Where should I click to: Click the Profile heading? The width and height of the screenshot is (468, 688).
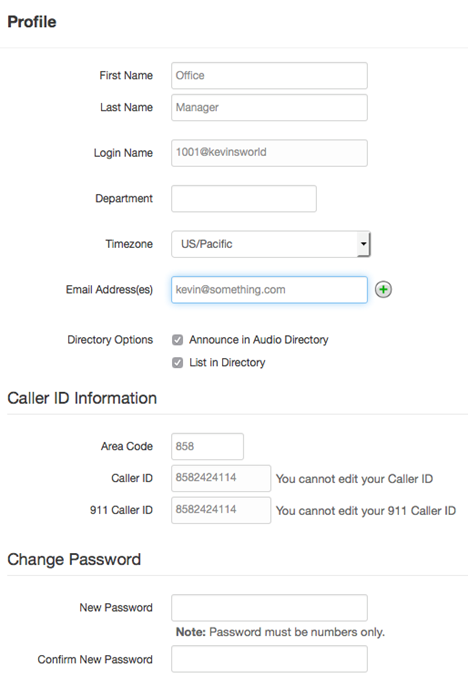[x=32, y=22]
